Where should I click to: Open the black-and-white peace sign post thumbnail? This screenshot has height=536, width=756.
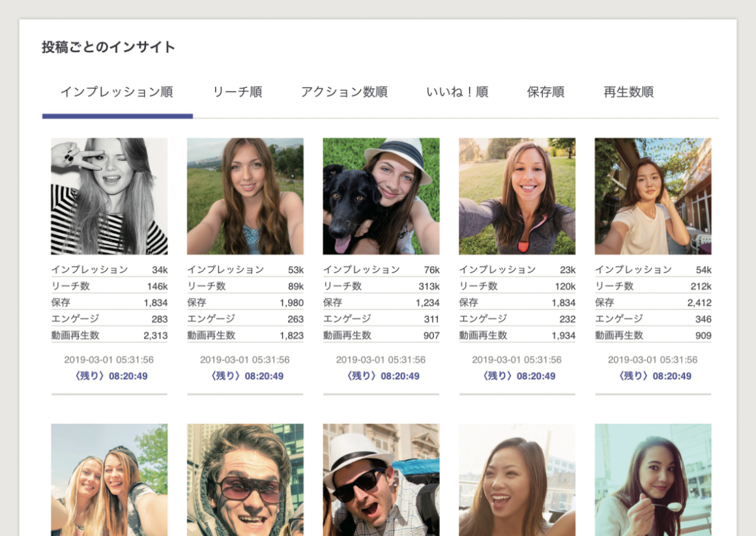109,196
